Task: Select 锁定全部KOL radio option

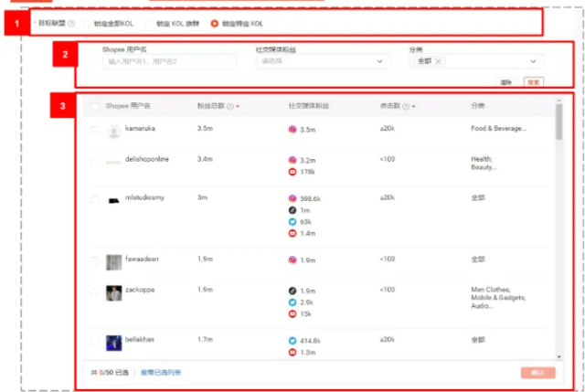Action: coord(87,24)
